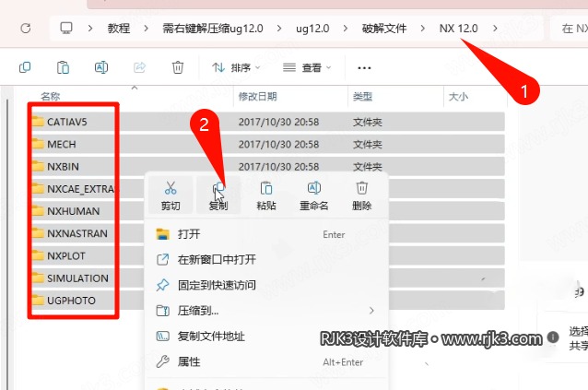Click 删除 delete in context menu
Image resolution: width=588 pixels, height=390 pixels.
point(362,195)
